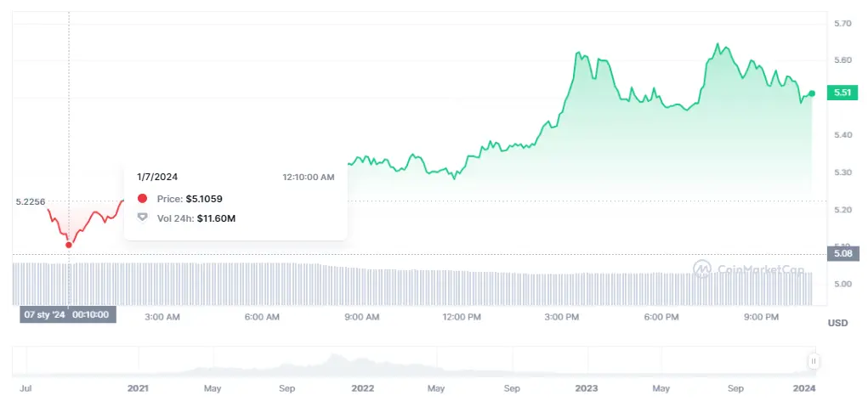
Task: Click the Vol 24h icon in tooltip
Action: pos(142,218)
